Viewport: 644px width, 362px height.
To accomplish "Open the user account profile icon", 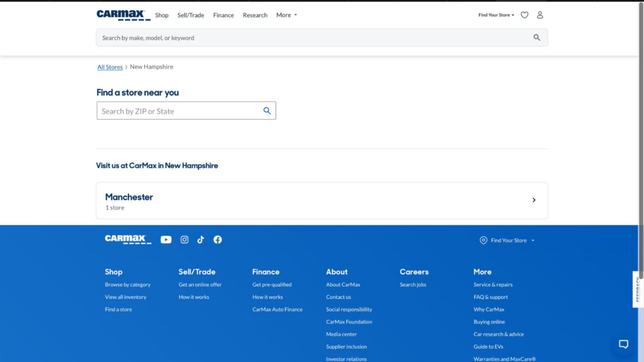I will (x=540, y=15).
